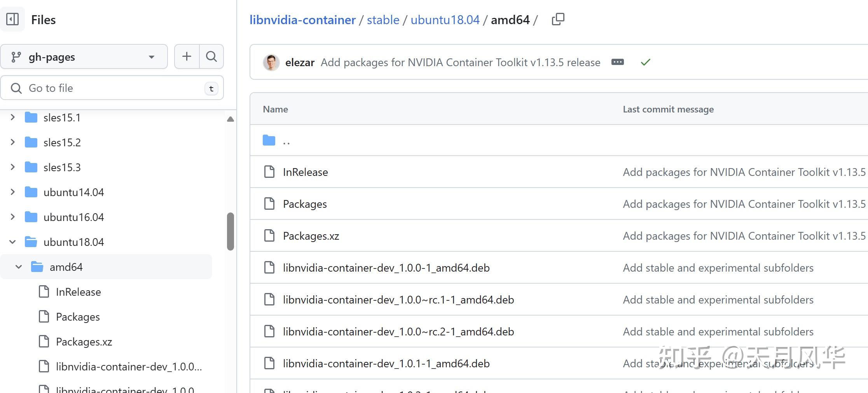Open the InRelease file in the listing

(305, 172)
